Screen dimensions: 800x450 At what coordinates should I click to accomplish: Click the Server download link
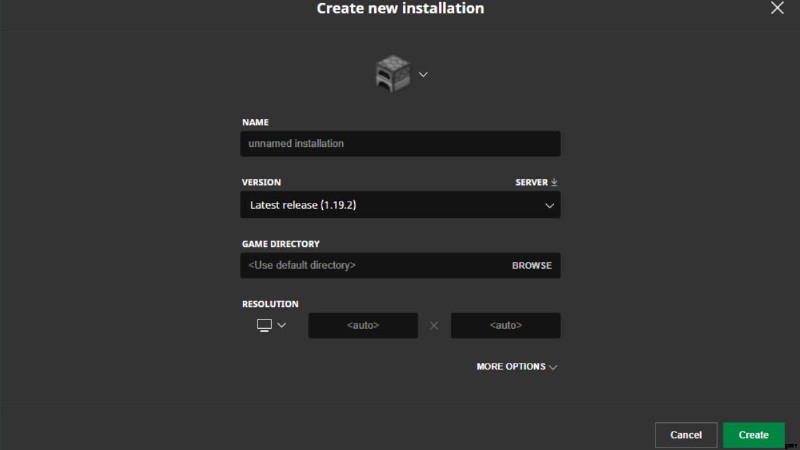tap(536, 182)
